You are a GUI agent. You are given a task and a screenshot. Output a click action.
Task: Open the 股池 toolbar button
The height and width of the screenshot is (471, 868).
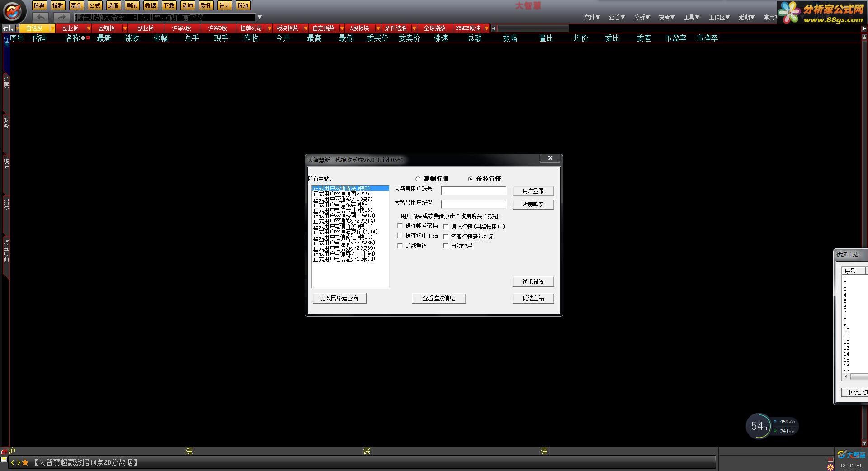[243, 5]
